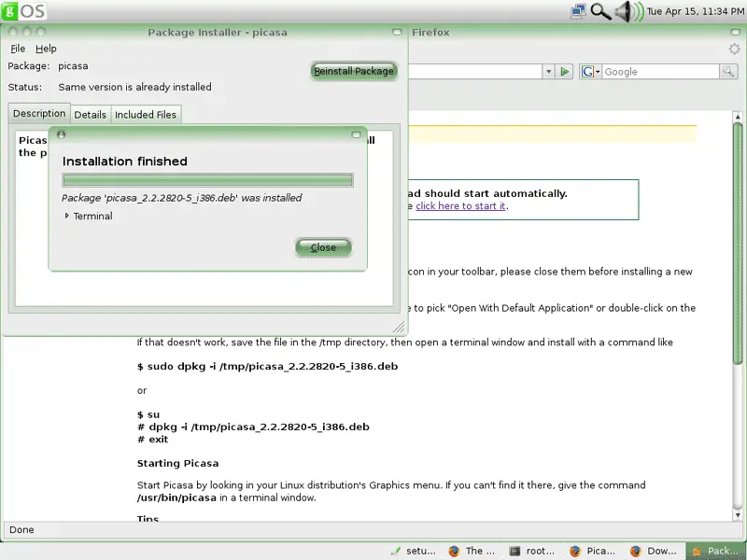This screenshot has width=747, height=560.
Task: Switch to the Details tab
Action: (x=90, y=115)
